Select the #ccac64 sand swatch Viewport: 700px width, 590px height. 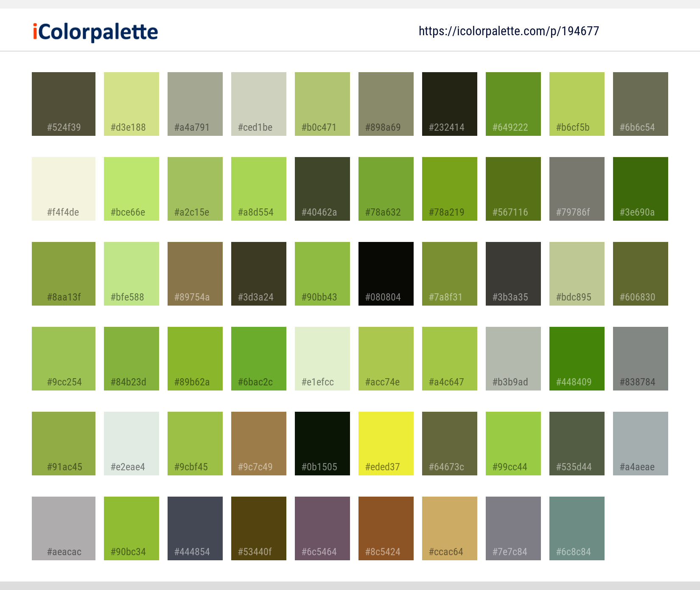pyautogui.click(x=450, y=528)
